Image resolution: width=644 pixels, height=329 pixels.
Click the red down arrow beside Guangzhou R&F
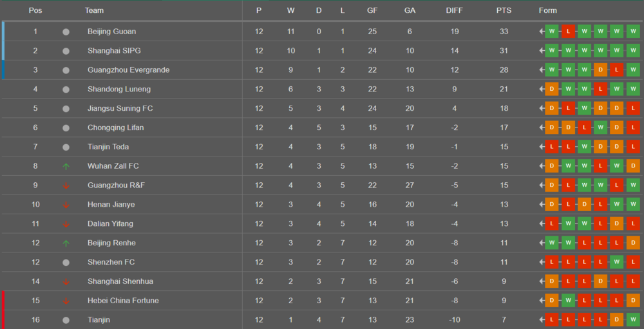pyautogui.click(x=66, y=185)
